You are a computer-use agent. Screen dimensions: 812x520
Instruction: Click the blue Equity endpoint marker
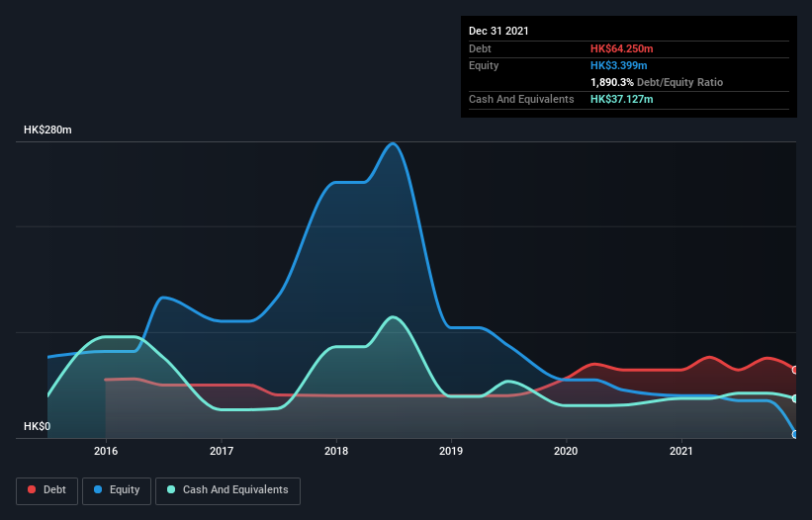pos(795,435)
